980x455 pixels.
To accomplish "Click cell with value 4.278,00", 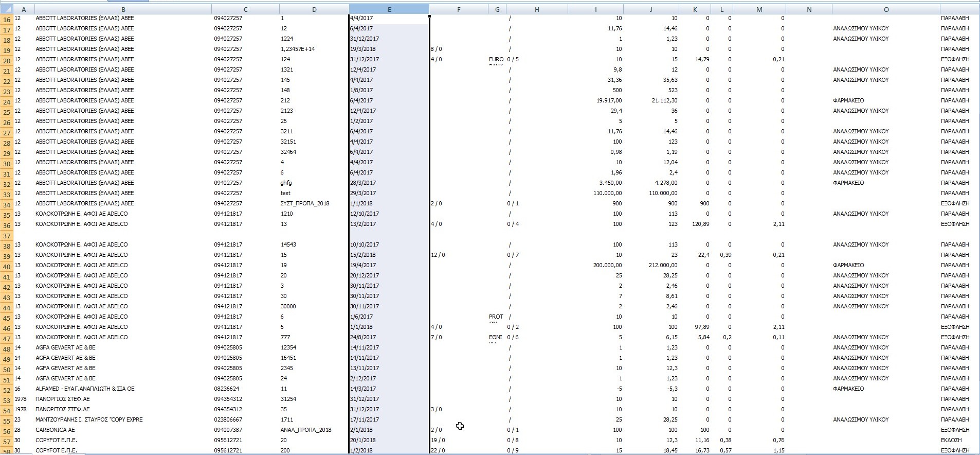I will pos(651,183).
